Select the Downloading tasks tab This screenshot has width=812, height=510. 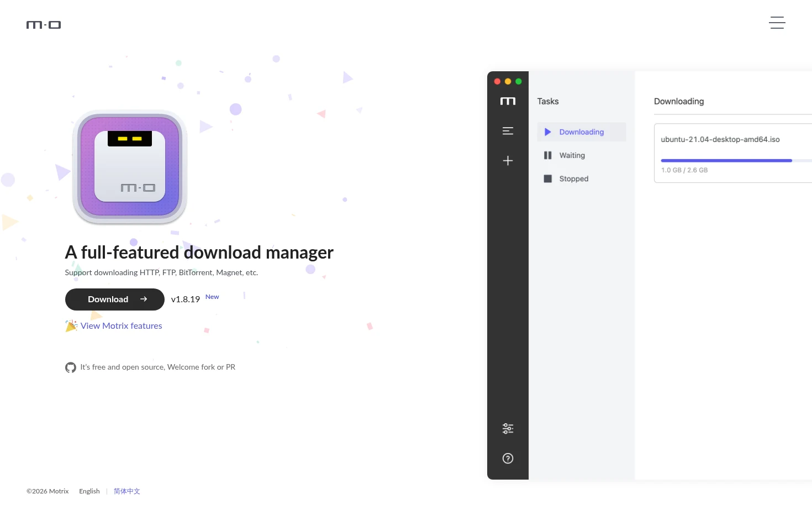582,132
